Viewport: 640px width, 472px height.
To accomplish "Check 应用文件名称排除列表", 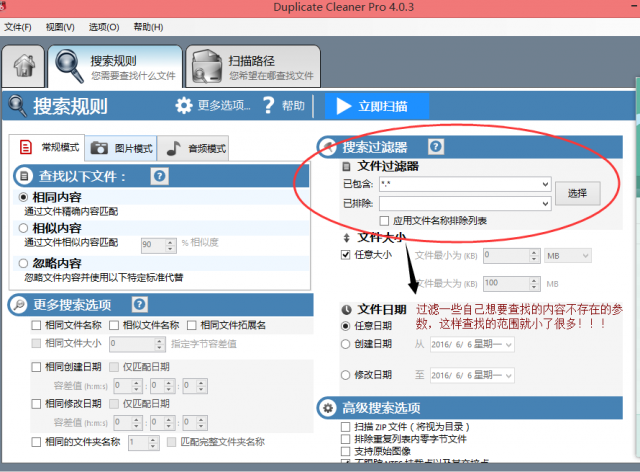I will tap(384, 221).
